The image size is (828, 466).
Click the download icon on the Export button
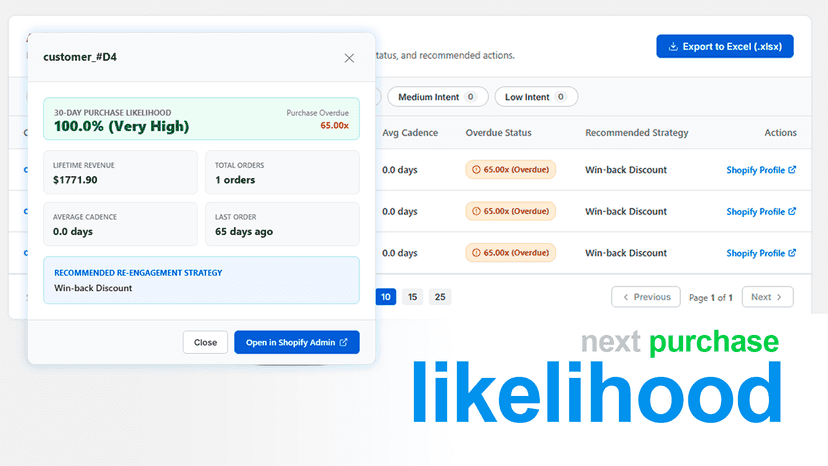673,46
